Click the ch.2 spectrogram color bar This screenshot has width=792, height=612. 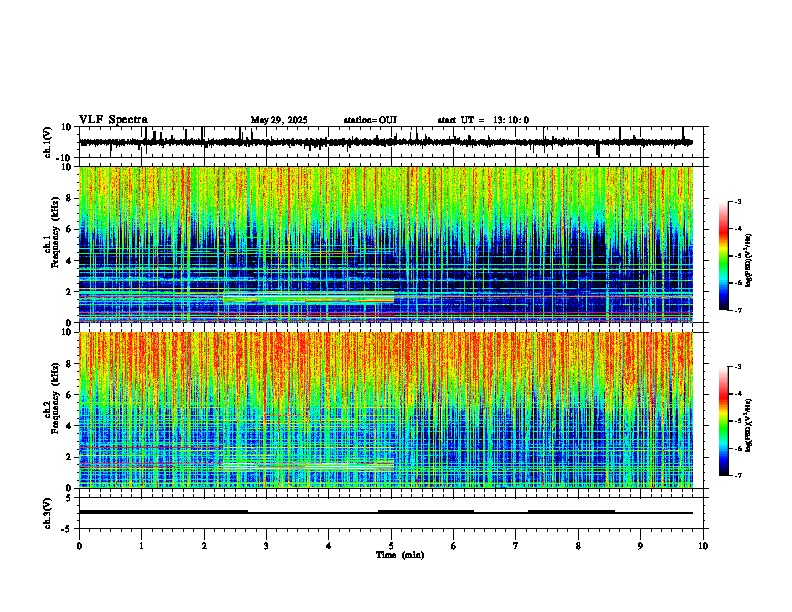click(724, 421)
